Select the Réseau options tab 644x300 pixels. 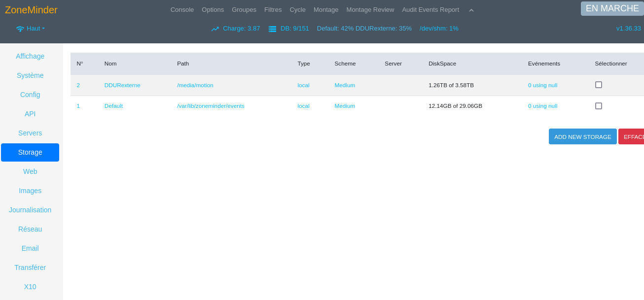click(x=30, y=229)
